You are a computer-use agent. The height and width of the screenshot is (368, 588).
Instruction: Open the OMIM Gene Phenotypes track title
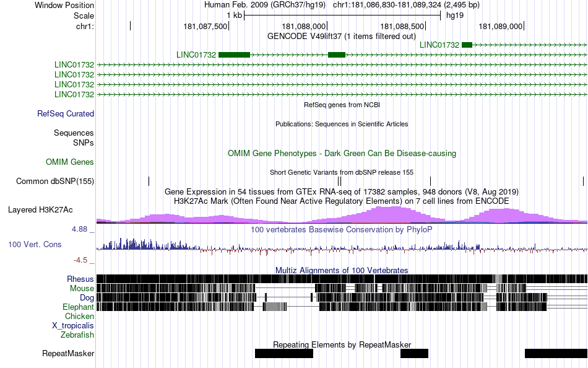click(x=342, y=153)
